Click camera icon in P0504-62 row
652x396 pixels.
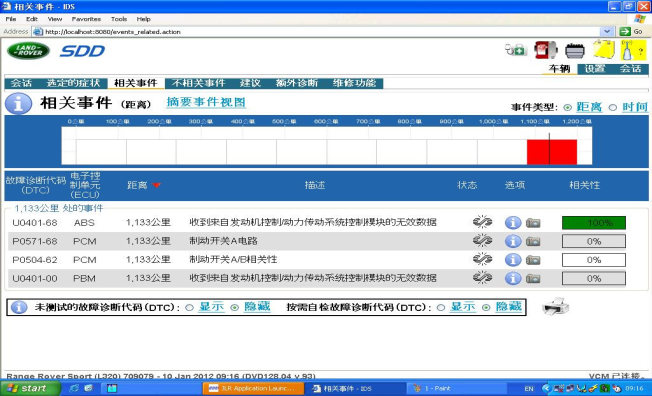(533, 260)
